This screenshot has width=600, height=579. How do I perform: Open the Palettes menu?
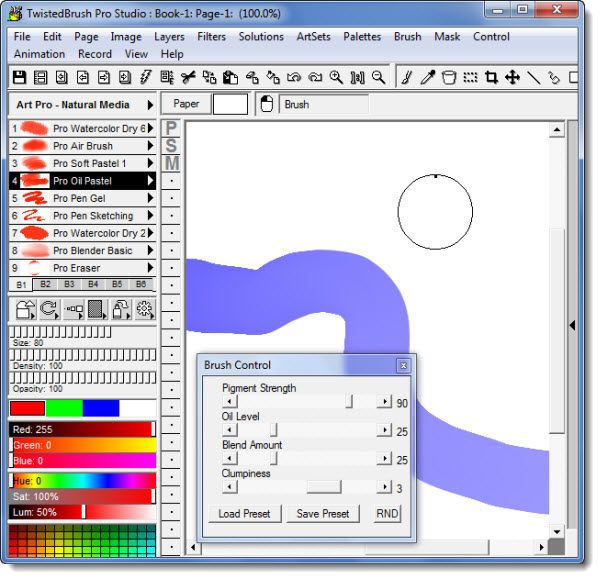coord(362,37)
